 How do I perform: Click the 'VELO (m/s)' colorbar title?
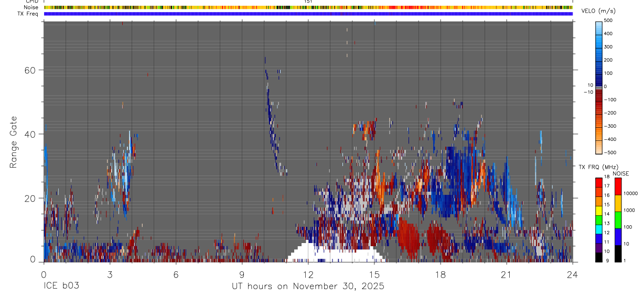tap(598, 12)
